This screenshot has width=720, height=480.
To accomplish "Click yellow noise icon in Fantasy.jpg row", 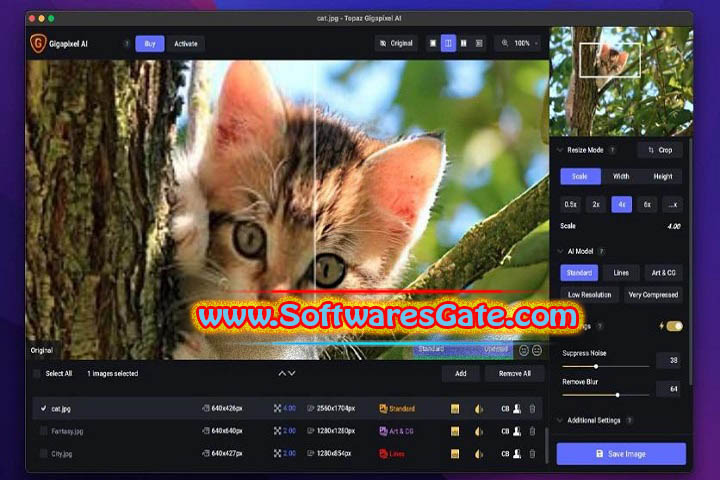I will tap(455, 431).
